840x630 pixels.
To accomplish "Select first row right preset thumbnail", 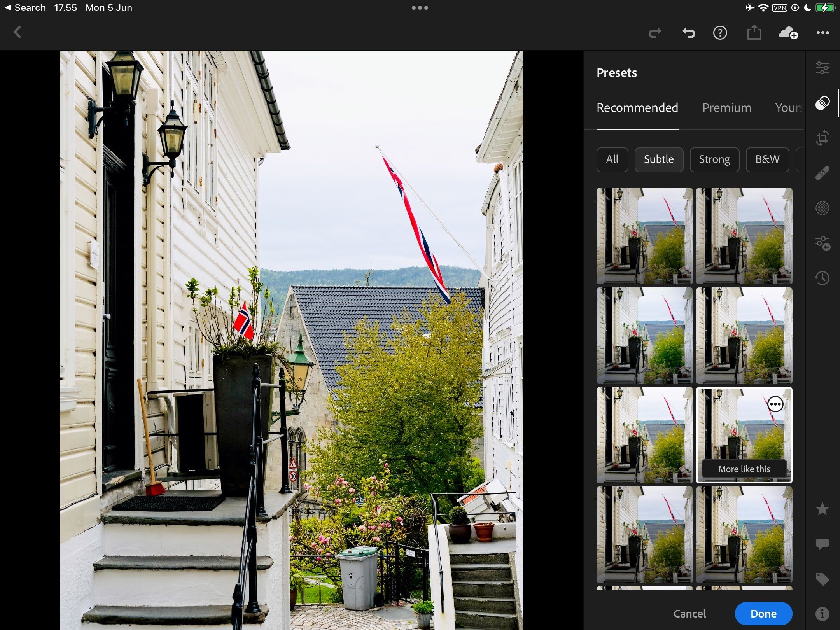I will pyautogui.click(x=744, y=236).
